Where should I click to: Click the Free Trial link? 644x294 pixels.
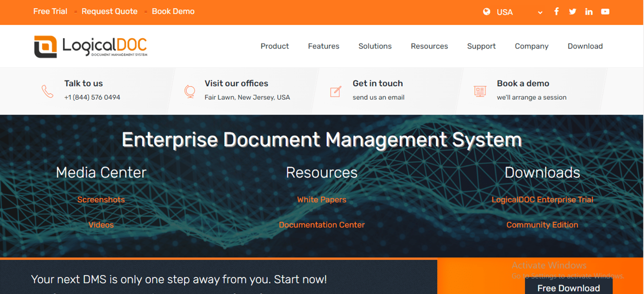(x=50, y=11)
